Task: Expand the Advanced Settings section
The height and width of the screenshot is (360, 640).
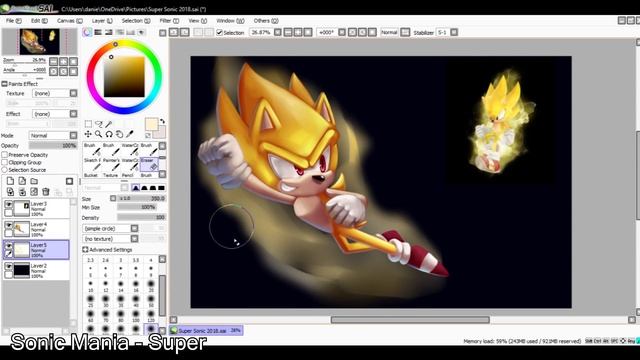Action: pyautogui.click(x=85, y=250)
